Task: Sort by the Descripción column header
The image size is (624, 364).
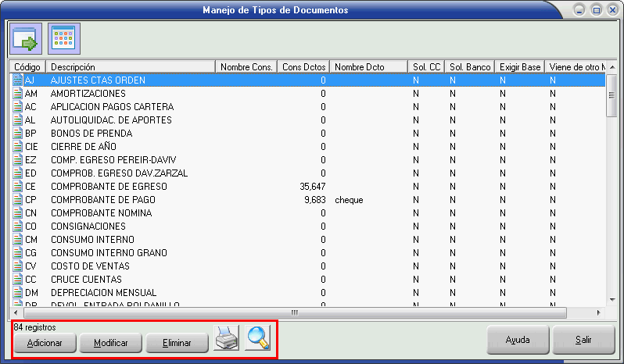Action: [130, 67]
